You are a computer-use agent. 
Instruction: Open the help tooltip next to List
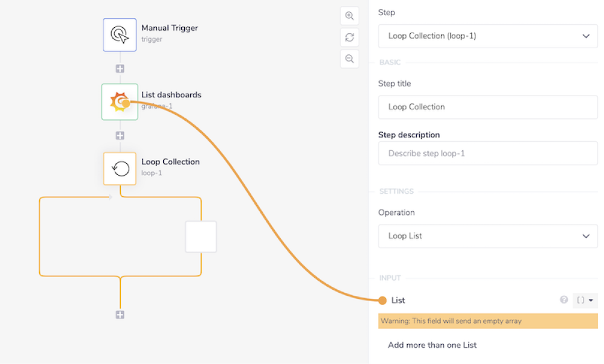point(564,300)
